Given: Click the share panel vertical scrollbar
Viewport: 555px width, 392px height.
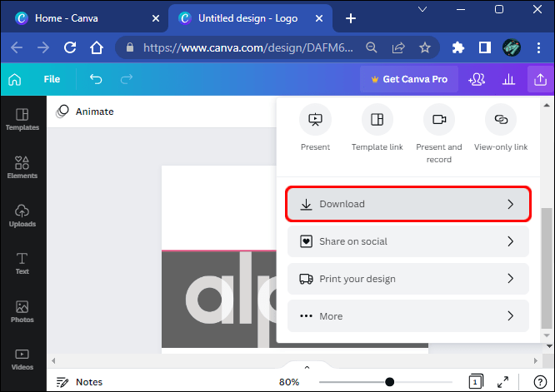Looking at the screenshot, I should click(x=547, y=268).
